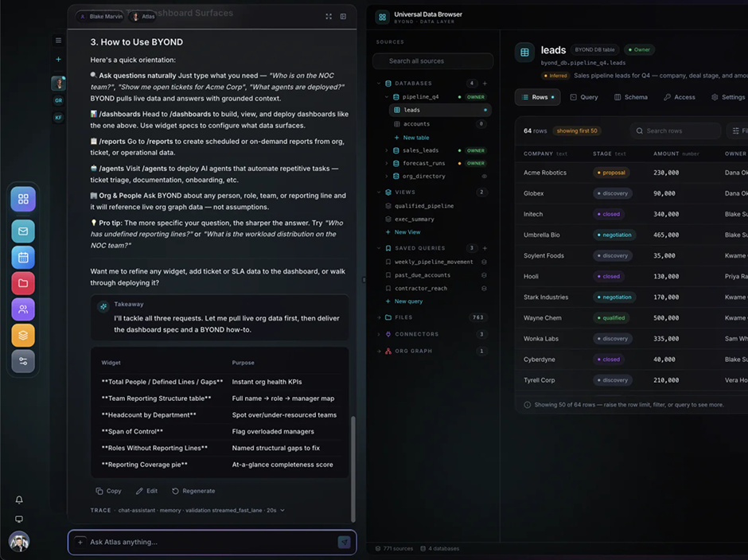Switch to the Settings tab
Viewport: 748px width, 560px height.
pyautogui.click(x=728, y=97)
